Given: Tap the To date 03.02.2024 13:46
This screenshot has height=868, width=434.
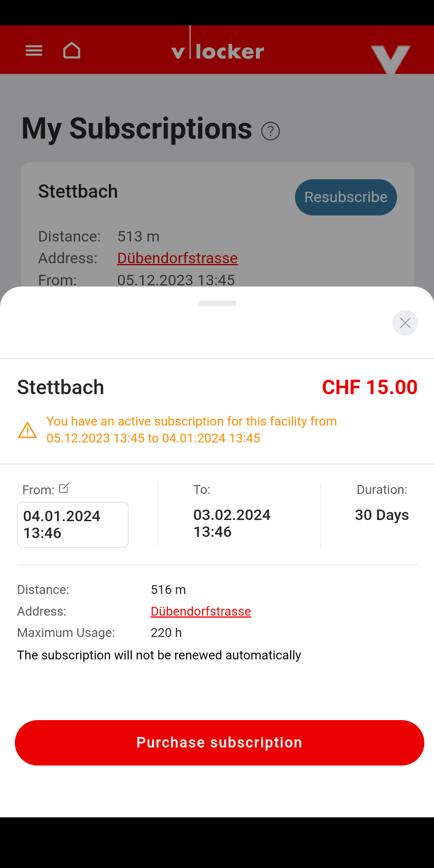Looking at the screenshot, I should tap(232, 523).
